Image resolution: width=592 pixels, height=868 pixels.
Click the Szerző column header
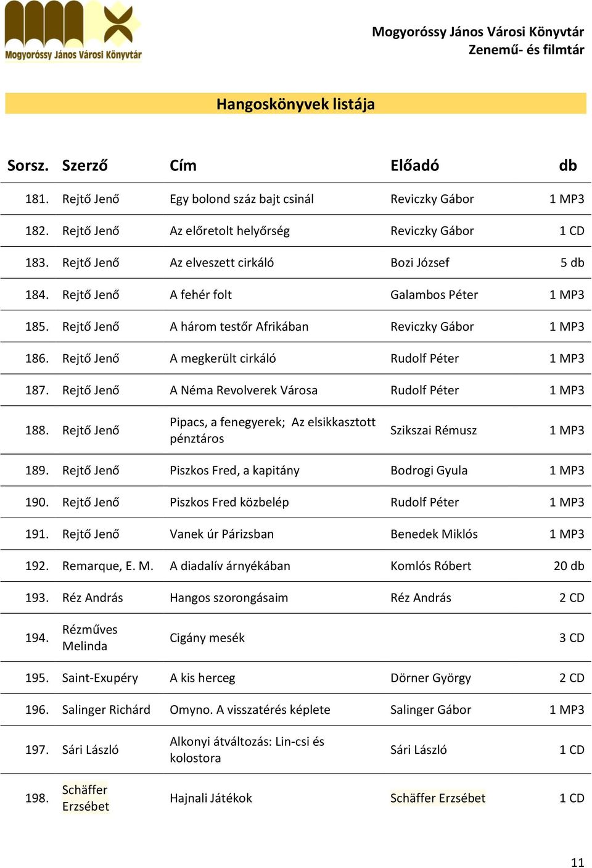(x=84, y=165)
